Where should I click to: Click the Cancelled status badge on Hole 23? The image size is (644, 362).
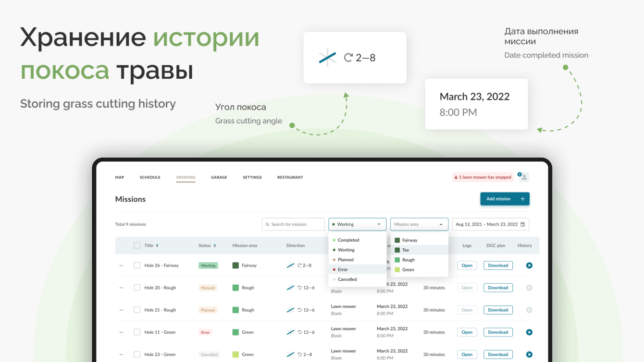209,355
